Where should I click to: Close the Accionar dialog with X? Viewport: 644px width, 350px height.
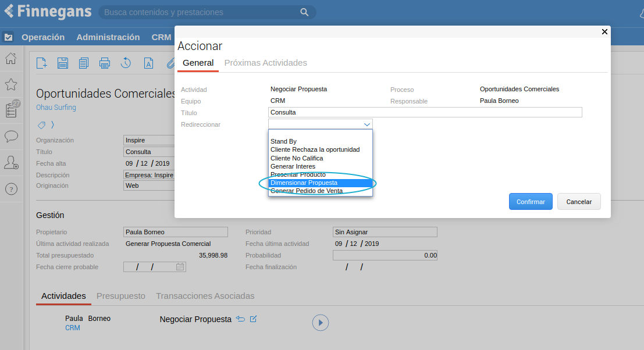[604, 32]
